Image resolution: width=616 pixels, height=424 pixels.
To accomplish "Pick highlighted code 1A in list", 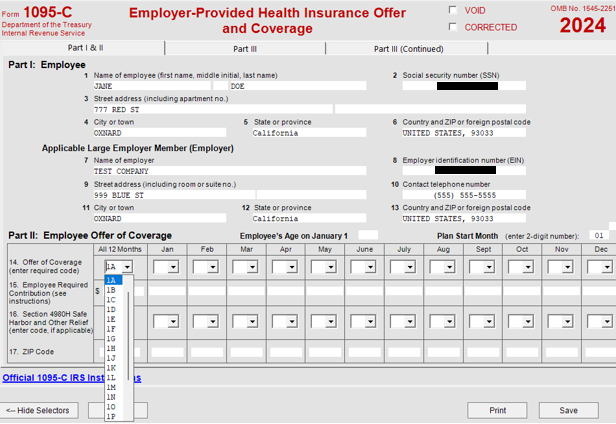I will [x=114, y=280].
